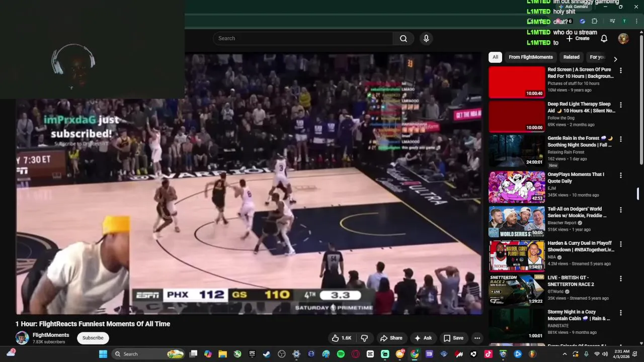Open the YouTube account avatar menu
The height and width of the screenshot is (362, 644).
pos(623,38)
